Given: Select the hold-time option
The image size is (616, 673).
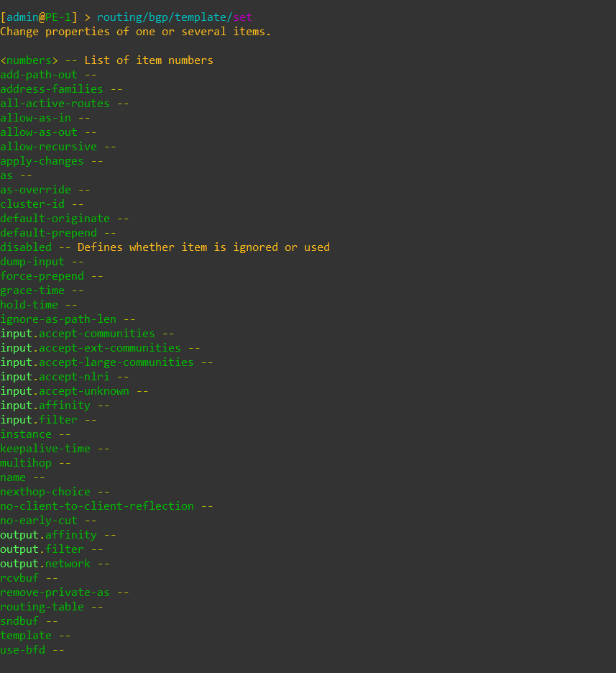Looking at the screenshot, I should 29,305.
